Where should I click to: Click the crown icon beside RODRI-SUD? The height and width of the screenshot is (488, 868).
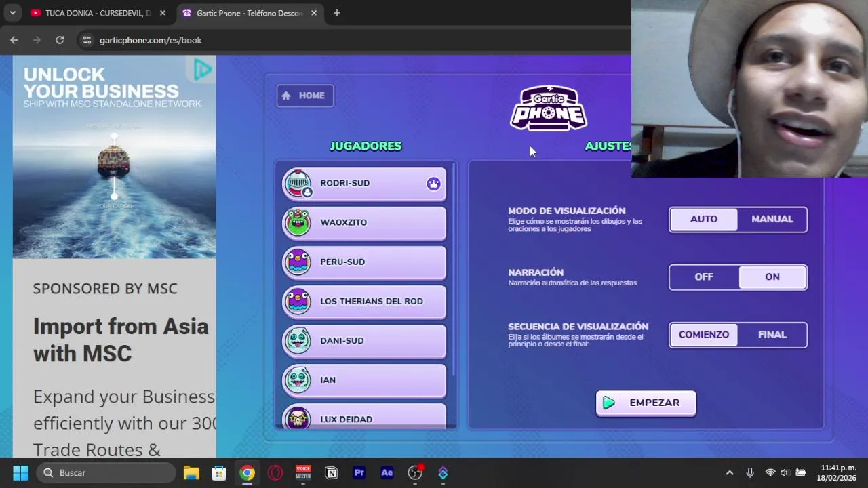click(x=433, y=184)
